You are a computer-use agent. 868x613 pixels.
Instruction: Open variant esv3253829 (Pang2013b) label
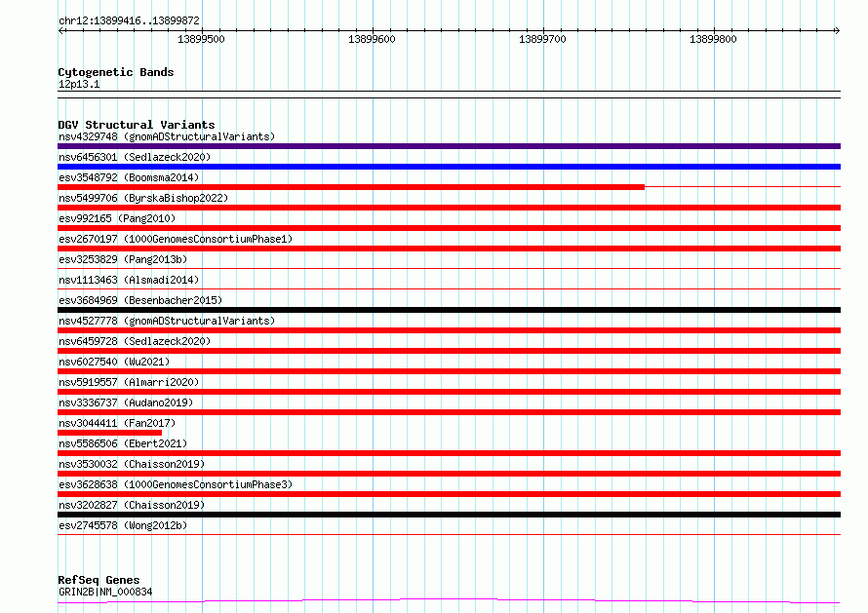(x=123, y=259)
